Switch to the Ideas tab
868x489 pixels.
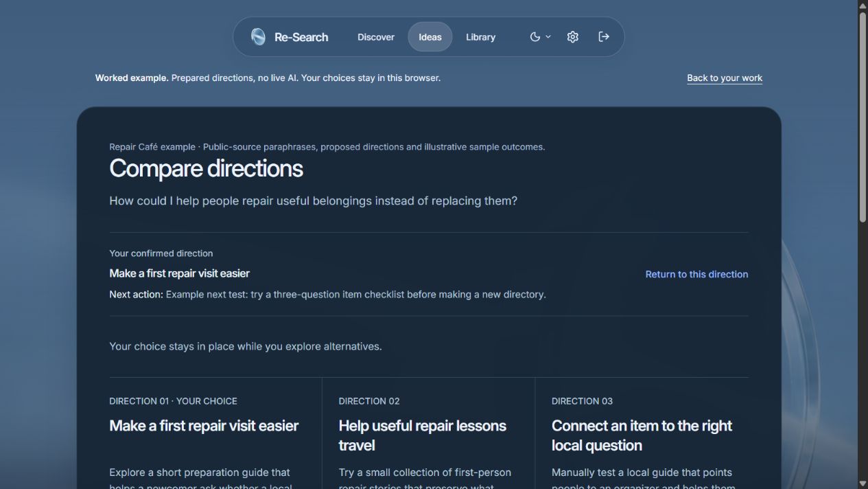430,37
